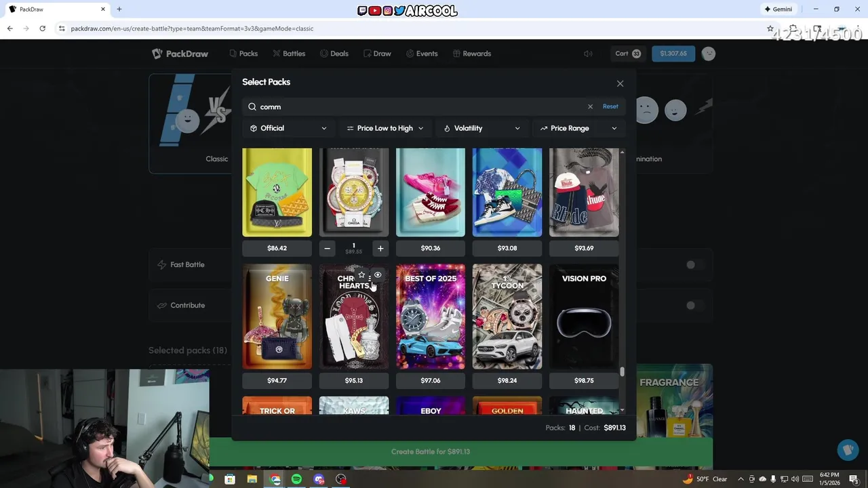This screenshot has width=868, height=488.
Task: Click the Chrome taskbar icon
Action: [x=275, y=479]
